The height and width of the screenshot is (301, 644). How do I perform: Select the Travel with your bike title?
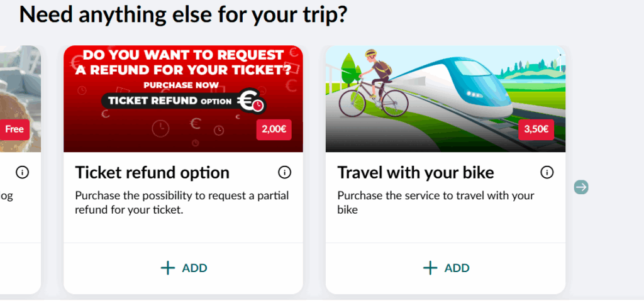(x=416, y=173)
